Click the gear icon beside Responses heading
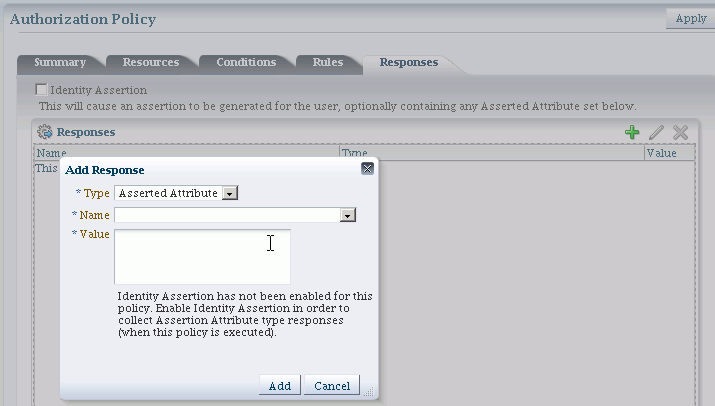715x406 pixels. pos(45,132)
